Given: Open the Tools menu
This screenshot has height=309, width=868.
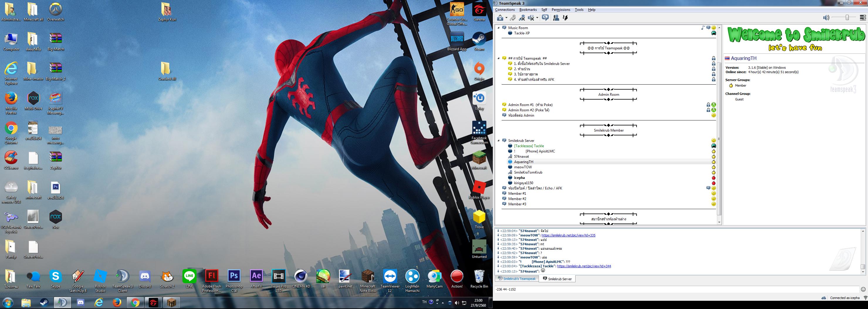Looking at the screenshot, I should tap(579, 10).
